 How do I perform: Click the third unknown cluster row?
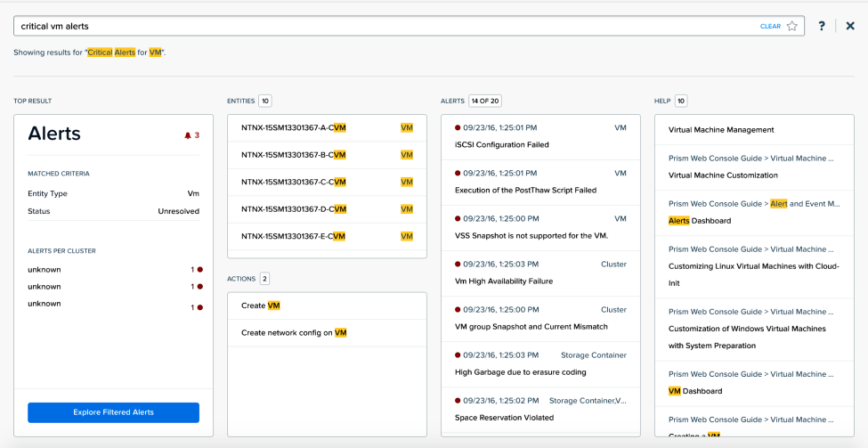pyautogui.click(x=115, y=305)
